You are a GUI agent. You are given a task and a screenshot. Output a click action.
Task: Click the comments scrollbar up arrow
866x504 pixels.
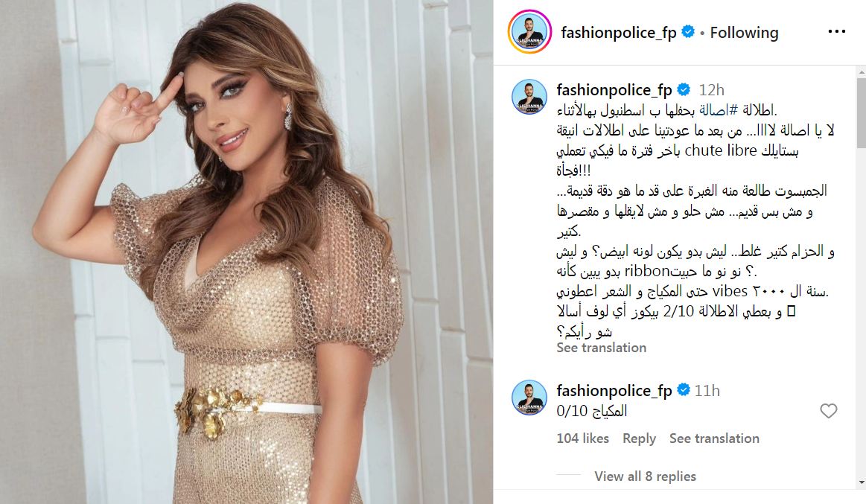click(861, 71)
